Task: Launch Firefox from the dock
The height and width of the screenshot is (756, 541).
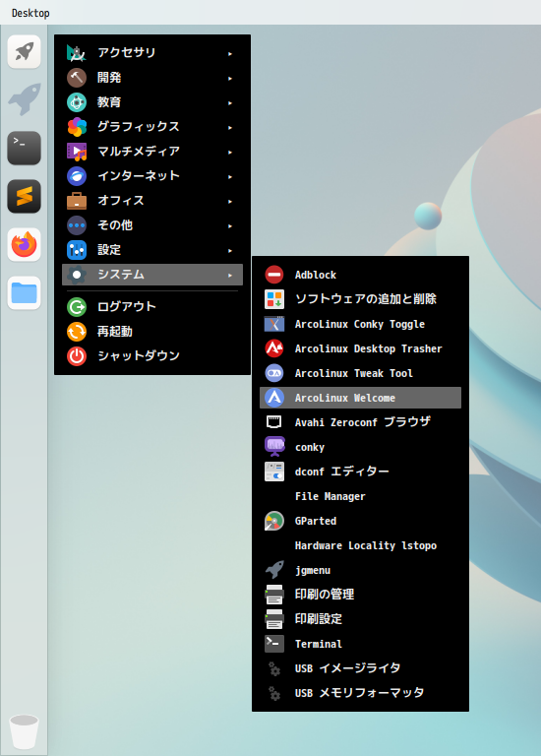Action: (x=24, y=244)
